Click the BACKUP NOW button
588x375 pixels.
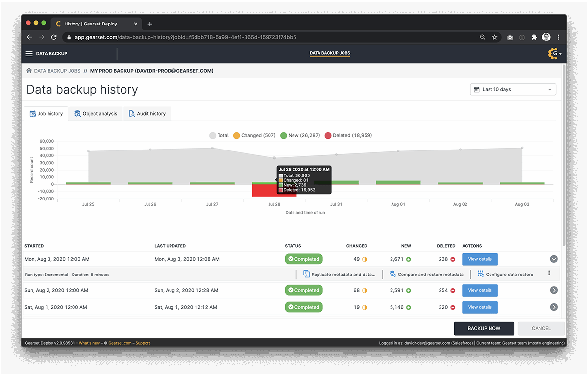tap(484, 328)
